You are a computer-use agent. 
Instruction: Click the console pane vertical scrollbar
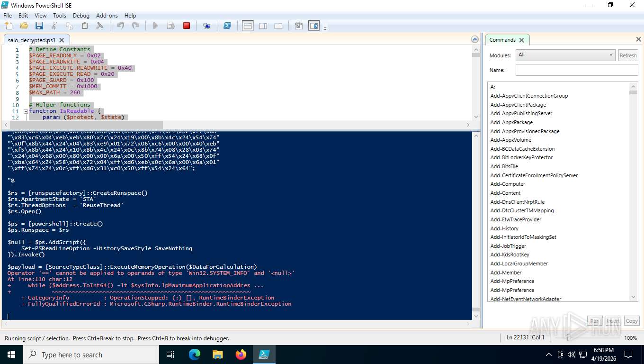(476, 225)
